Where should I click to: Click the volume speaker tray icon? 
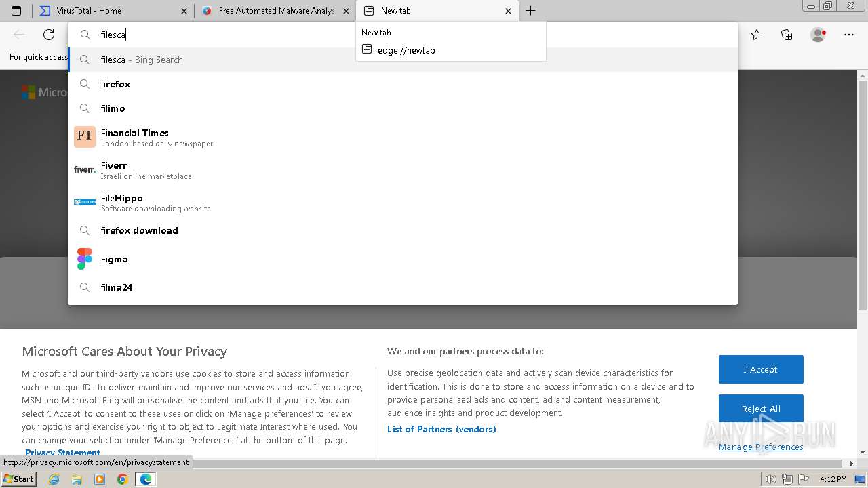770,479
